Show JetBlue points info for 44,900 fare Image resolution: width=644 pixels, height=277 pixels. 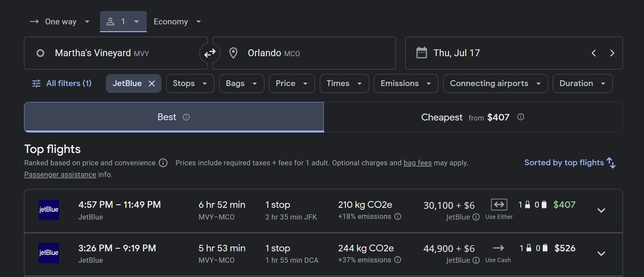tap(476, 260)
